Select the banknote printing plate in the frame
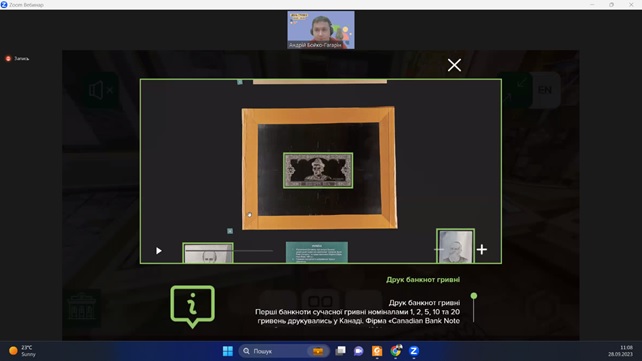Screen dimensions: 642x361 (x=318, y=170)
